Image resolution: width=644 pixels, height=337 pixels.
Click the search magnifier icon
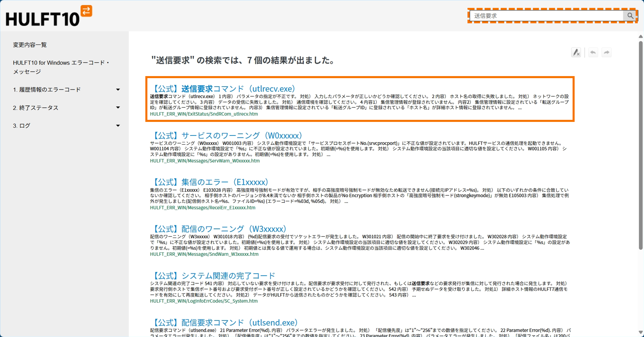pyautogui.click(x=630, y=16)
